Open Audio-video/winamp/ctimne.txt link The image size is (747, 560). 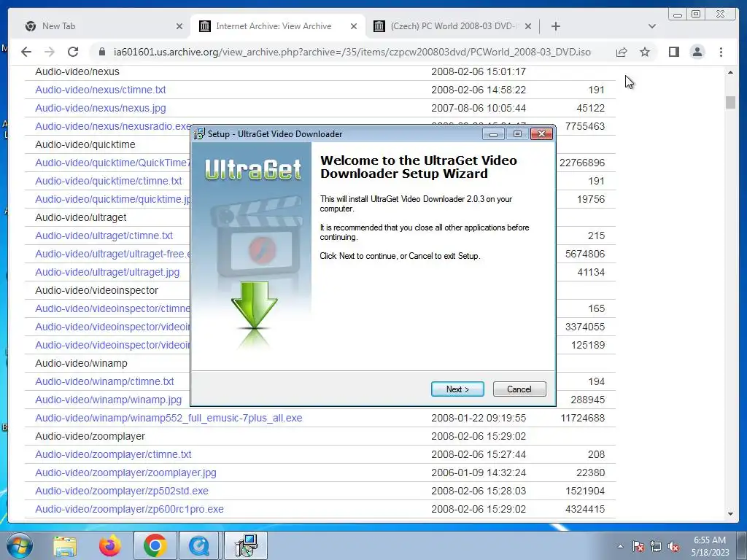104,381
